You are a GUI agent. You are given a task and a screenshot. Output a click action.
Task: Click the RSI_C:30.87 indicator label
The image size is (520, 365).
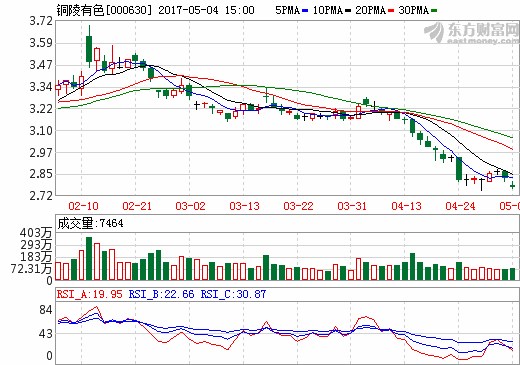click(233, 294)
